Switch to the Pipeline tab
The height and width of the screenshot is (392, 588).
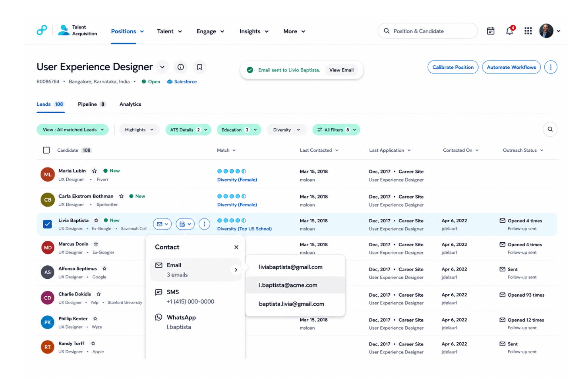click(92, 104)
